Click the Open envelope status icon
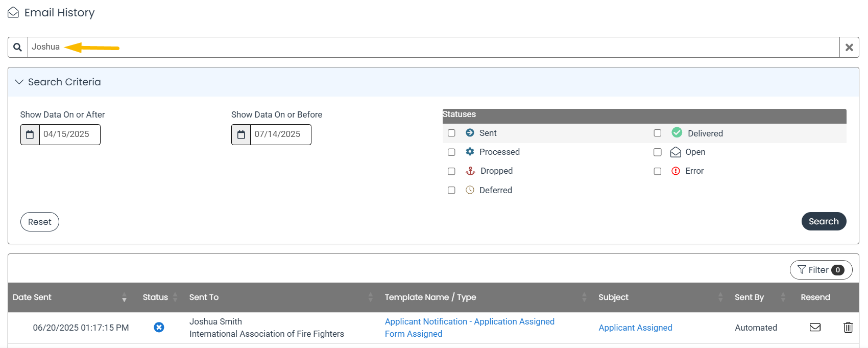This screenshot has width=868, height=348. [676, 152]
